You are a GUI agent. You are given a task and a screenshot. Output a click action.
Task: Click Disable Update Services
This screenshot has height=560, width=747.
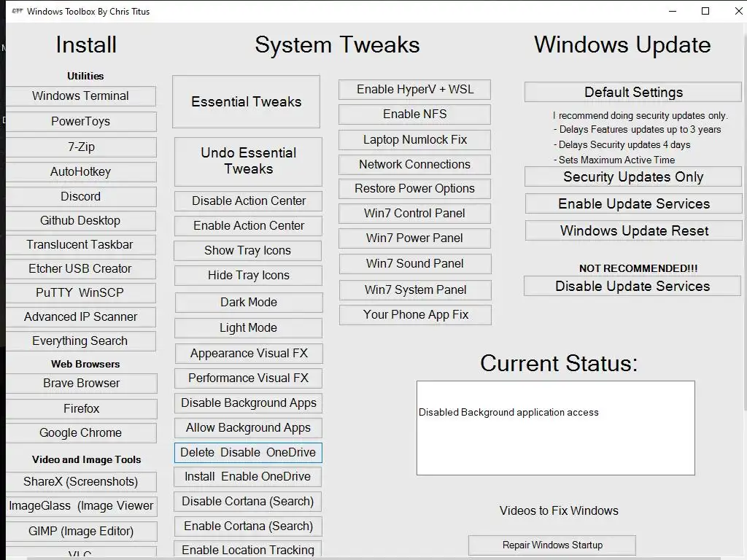coord(632,286)
